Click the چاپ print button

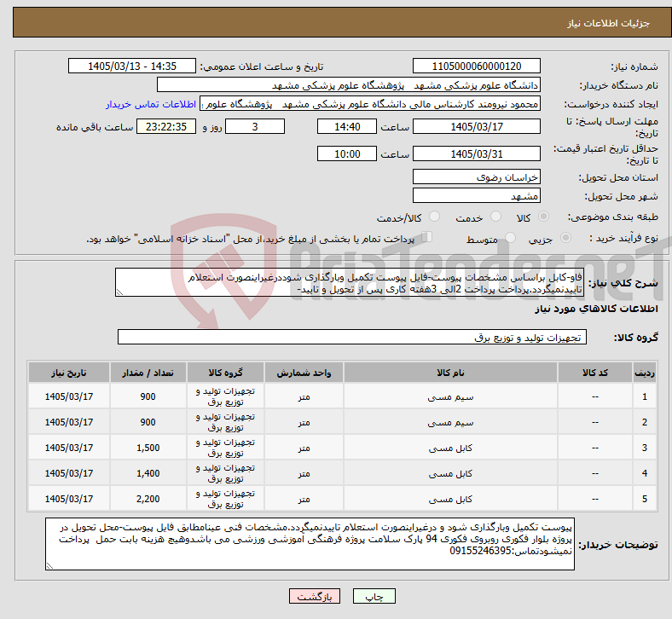pos(374,596)
